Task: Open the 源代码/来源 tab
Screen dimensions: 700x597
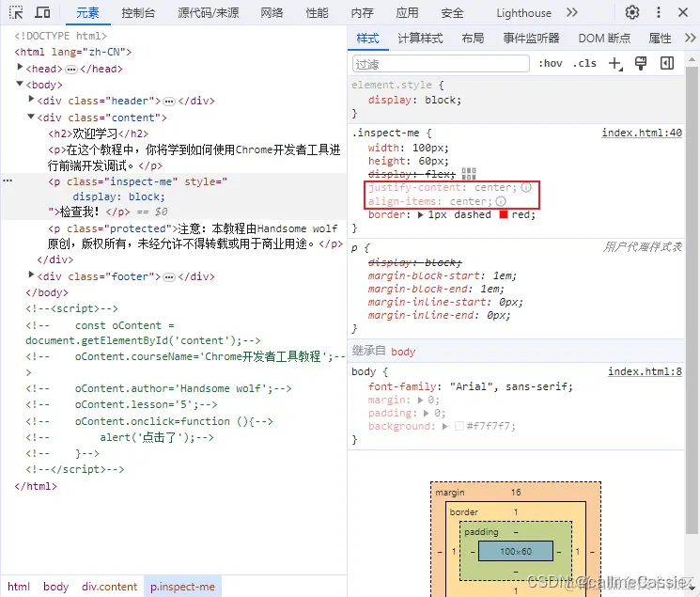Action: [x=208, y=13]
